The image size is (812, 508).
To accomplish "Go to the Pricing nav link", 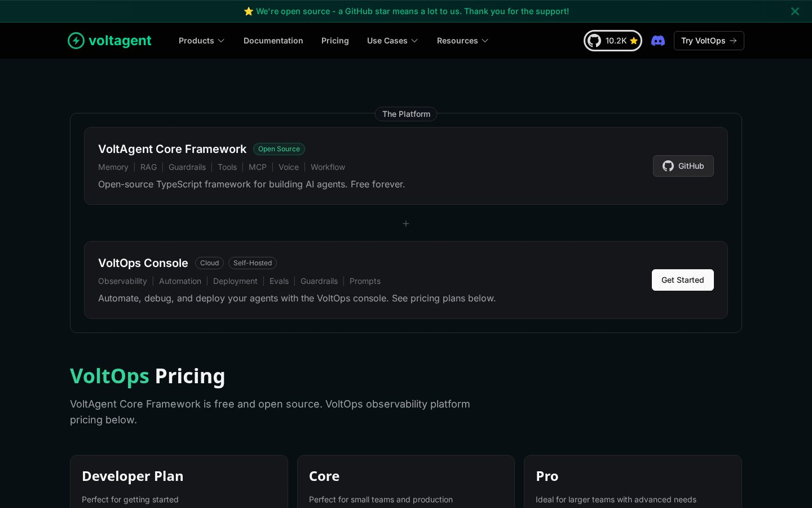I will 335,41.
